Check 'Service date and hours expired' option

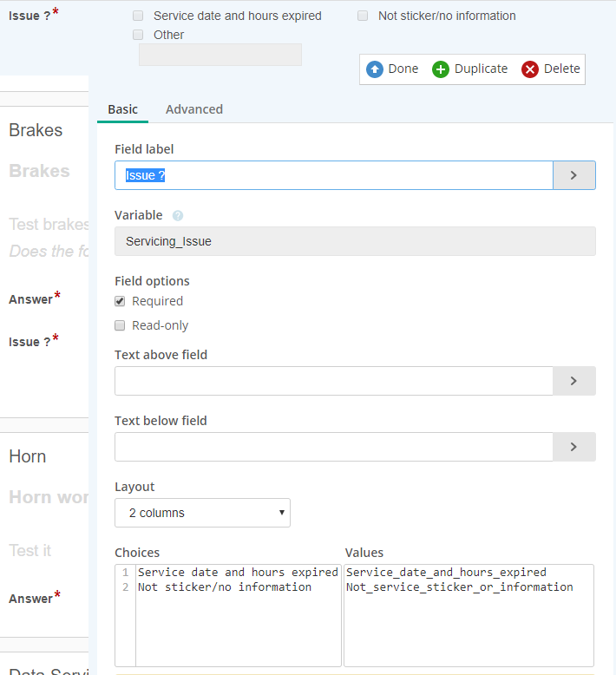tap(138, 16)
